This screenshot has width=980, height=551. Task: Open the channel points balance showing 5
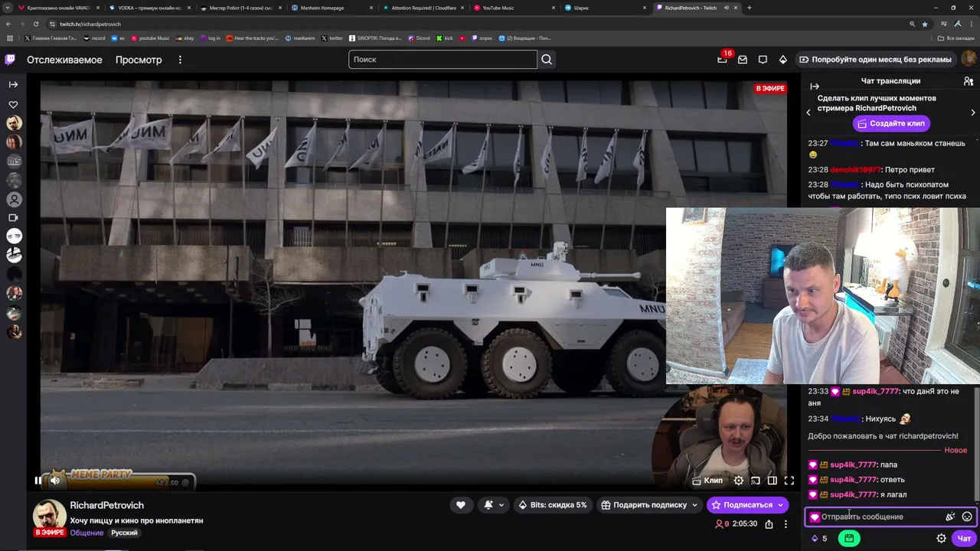point(819,538)
